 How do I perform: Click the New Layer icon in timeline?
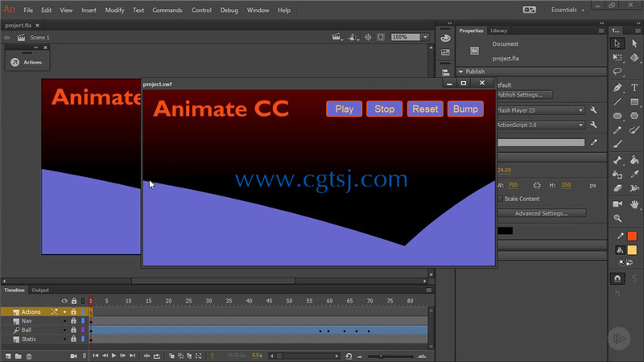8,356
